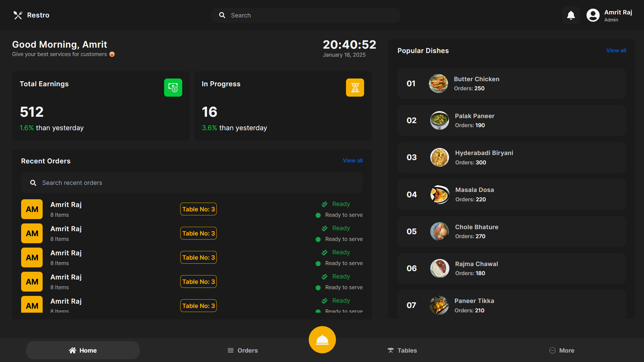Open the notification bell
The width and height of the screenshot is (644, 362).
coord(571,15)
